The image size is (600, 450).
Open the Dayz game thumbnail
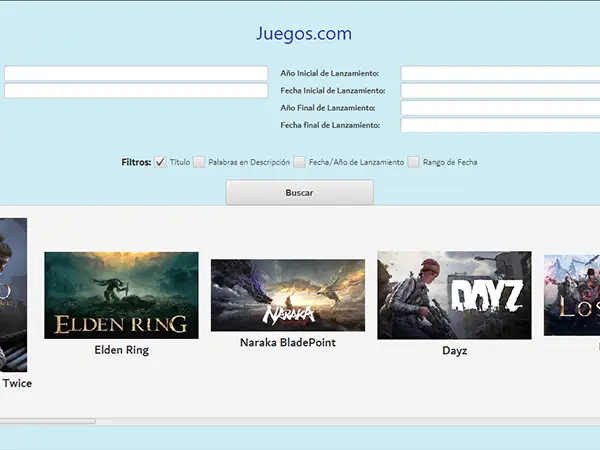tap(454, 295)
